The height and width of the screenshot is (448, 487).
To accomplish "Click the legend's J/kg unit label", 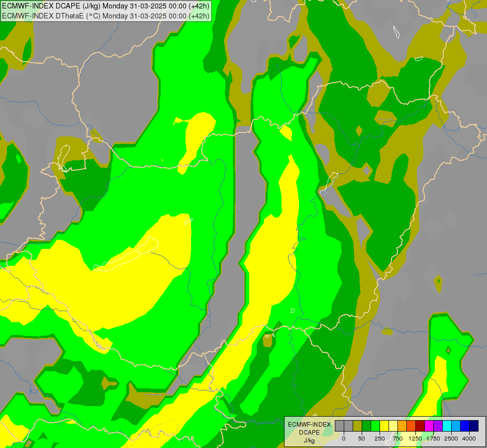I will click(x=309, y=441).
